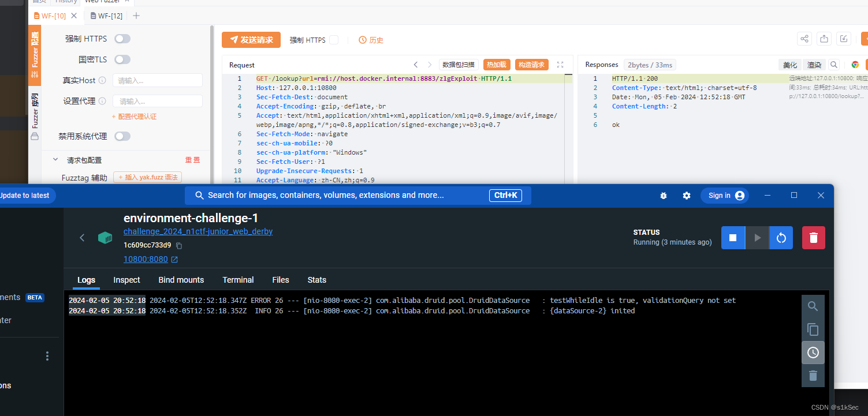
Task: Open the challenge_2024_n1ctf-junior_web_derby image link
Action: coord(198,231)
